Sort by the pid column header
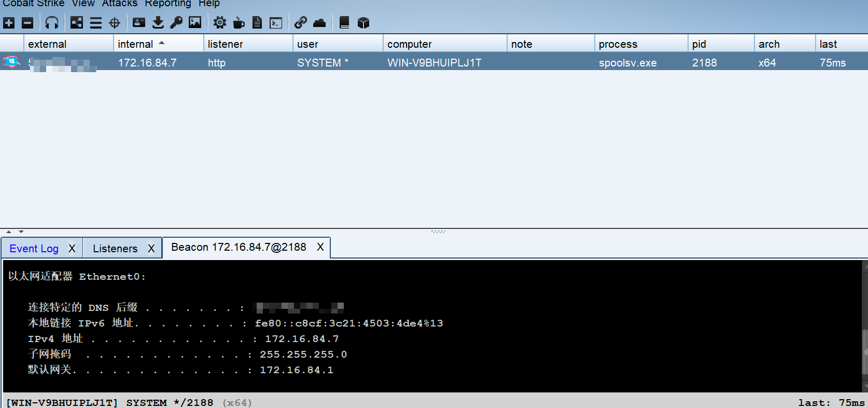This screenshot has height=408, width=868. pyautogui.click(x=721, y=44)
